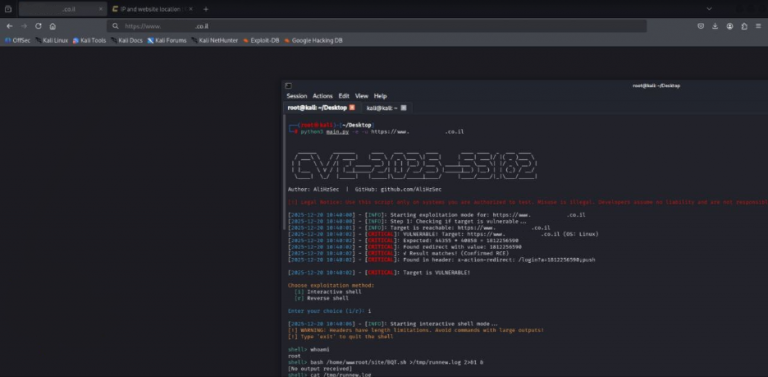Open the OffSec bookmark
This screenshot has height=377, width=768.
tap(18, 41)
